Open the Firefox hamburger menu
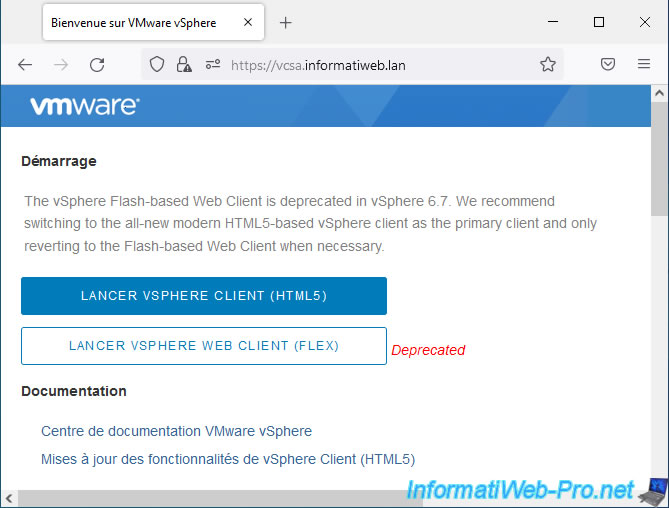Image resolution: width=669 pixels, height=508 pixels. (644, 64)
